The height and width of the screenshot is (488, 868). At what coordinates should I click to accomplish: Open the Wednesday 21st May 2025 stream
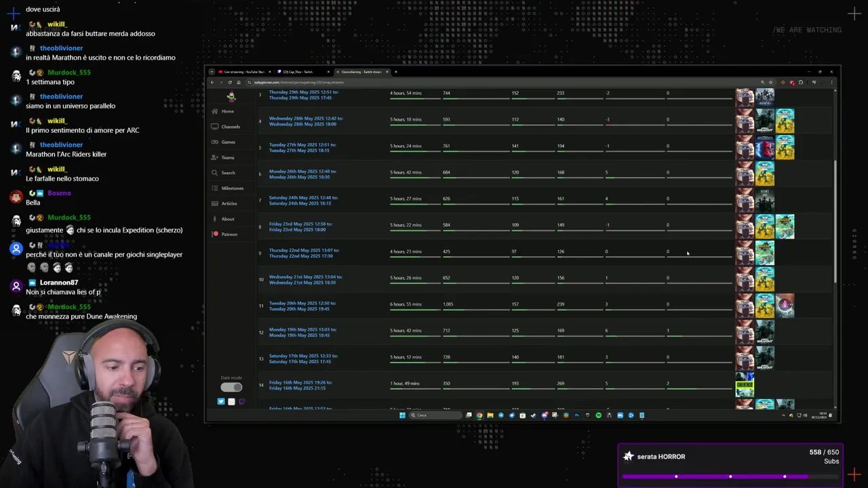(305, 279)
